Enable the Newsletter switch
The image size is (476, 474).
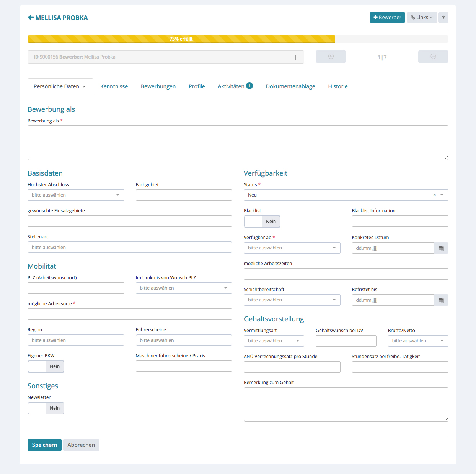point(46,408)
